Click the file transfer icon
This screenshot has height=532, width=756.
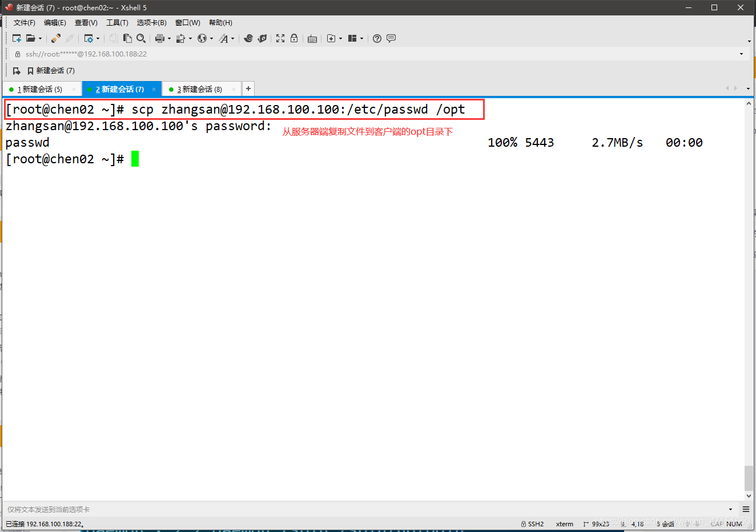pyautogui.click(x=181, y=38)
